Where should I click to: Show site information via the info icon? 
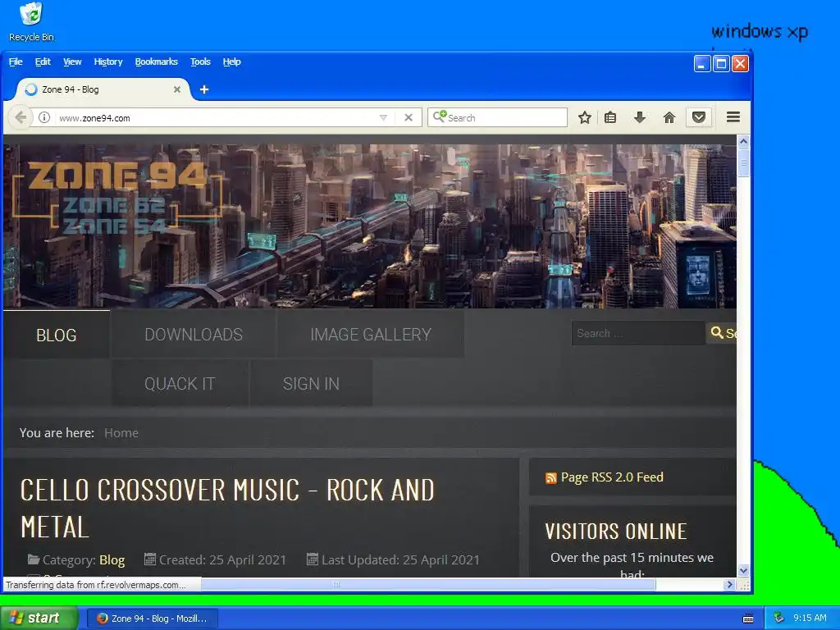44,117
